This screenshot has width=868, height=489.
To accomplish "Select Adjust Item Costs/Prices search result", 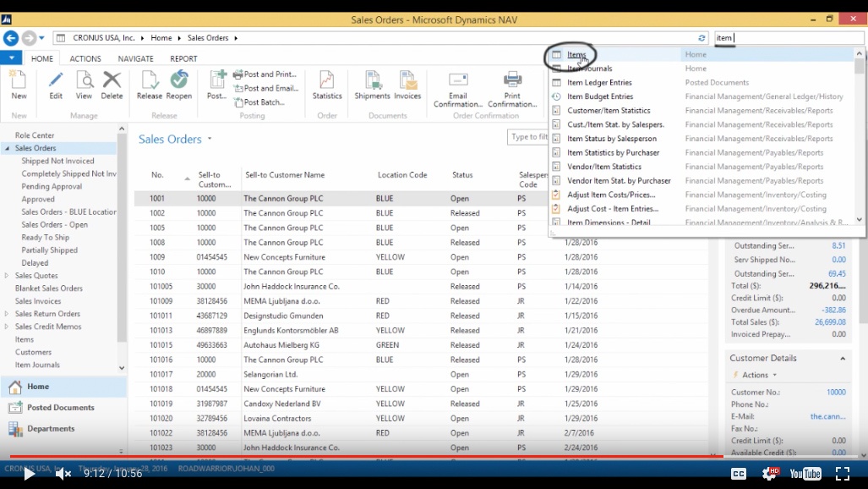I will point(611,195).
